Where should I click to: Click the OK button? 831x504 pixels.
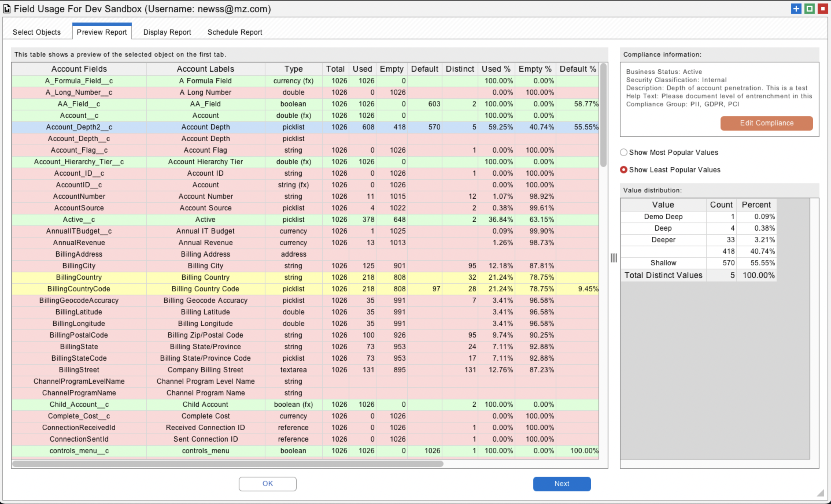pyautogui.click(x=267, y=483)
